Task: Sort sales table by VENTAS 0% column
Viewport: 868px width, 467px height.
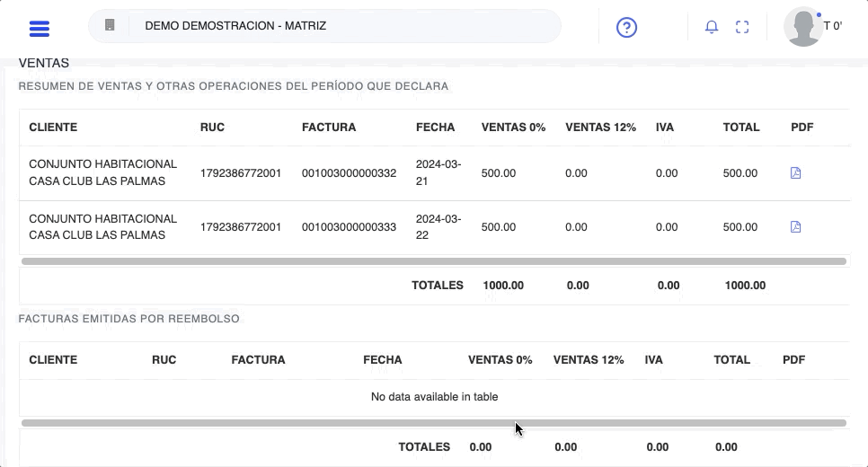Action: (513, 128)
